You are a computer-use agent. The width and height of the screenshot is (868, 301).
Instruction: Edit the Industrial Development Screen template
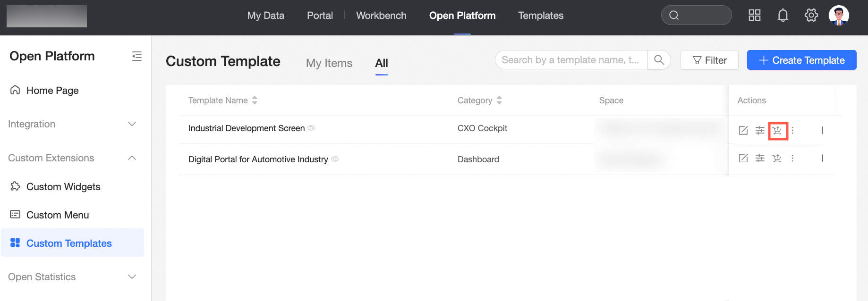click(743, 130)
